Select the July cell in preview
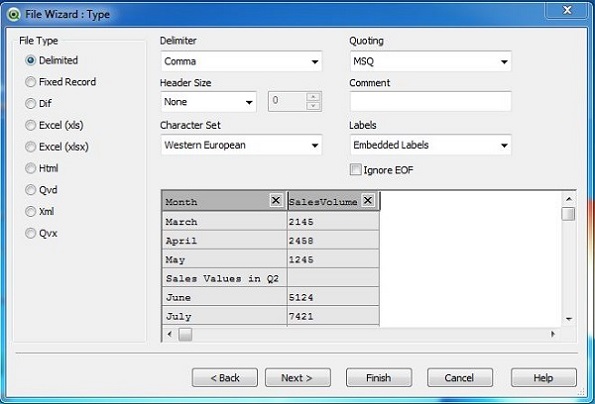The width and height of the screenshot is (595, 404). pyautogui.click(x=224, y=316)
